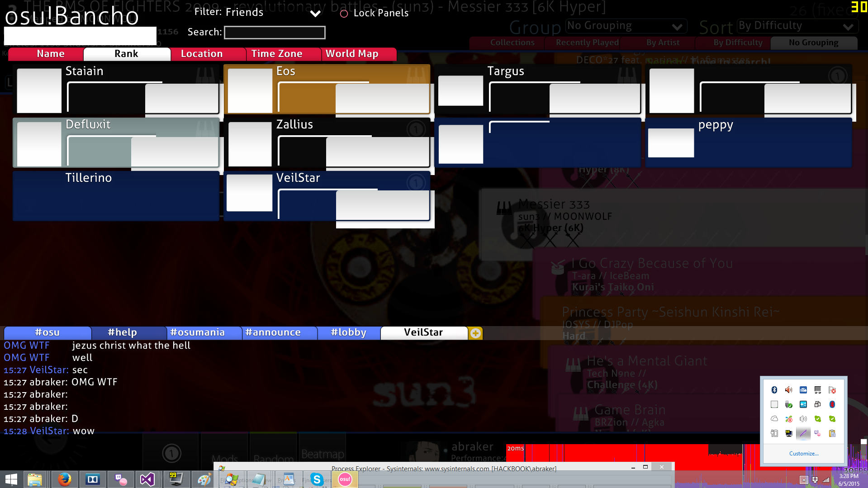Click the safely remove hardware tray icon
The width and height of the screenshot is (868, 488).
(789, 404)
